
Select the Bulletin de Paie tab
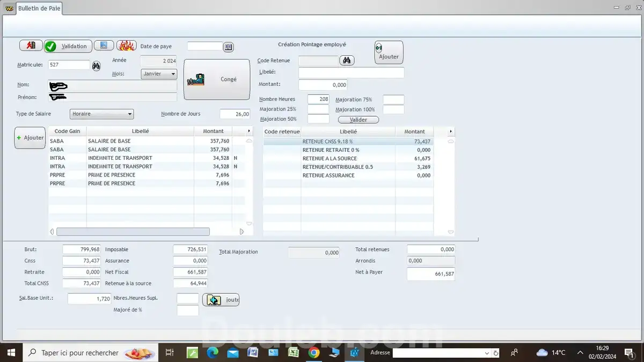[39, 9]
